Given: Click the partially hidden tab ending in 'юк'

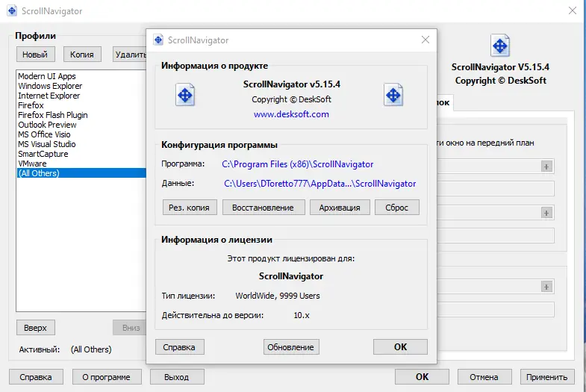Looking at the screenshot, I should click(445, 103).
